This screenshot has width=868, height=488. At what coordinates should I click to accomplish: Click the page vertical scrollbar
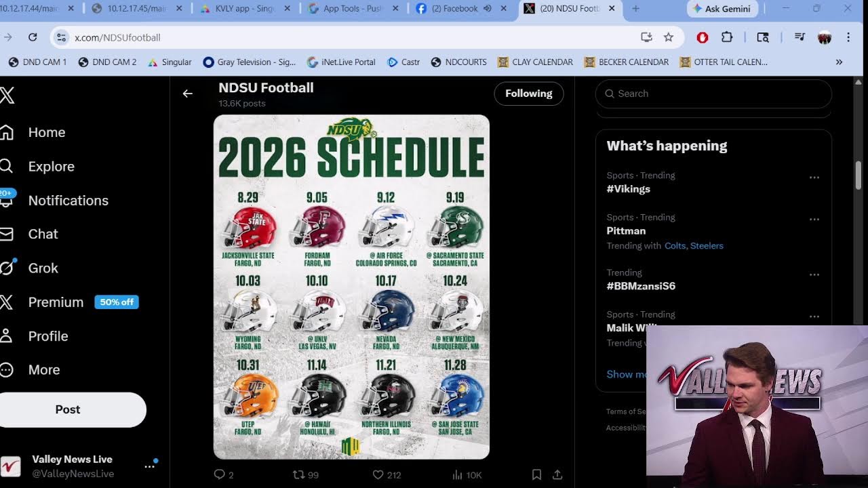click(x=859, y=176)
